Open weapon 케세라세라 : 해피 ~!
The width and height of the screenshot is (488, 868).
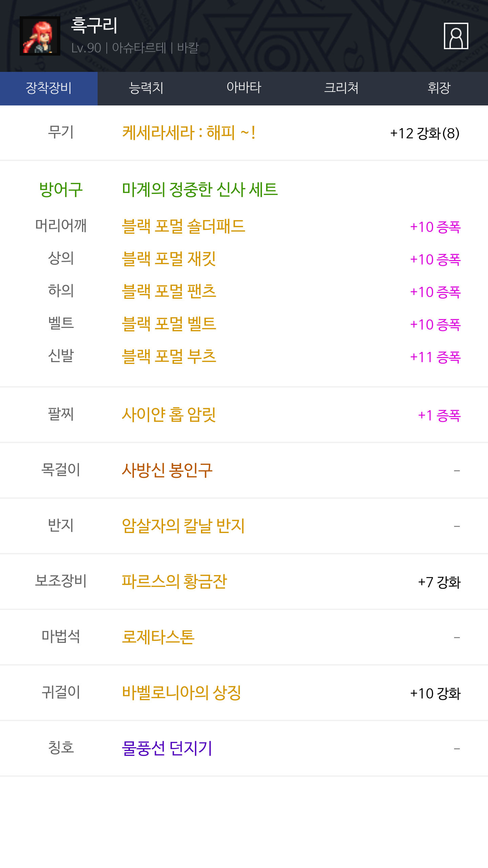click(x=188, y=133)
